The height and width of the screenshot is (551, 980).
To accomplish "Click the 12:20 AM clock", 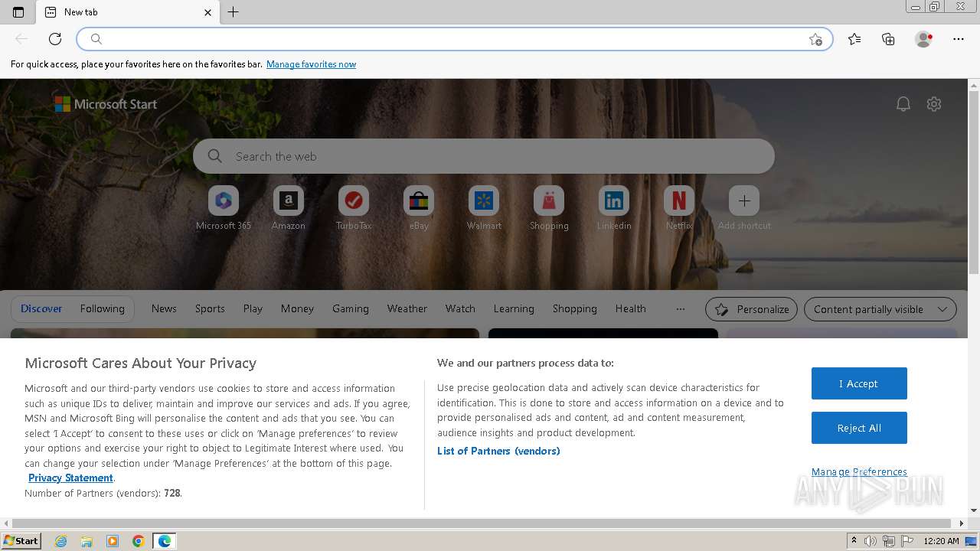I will 942,541.
